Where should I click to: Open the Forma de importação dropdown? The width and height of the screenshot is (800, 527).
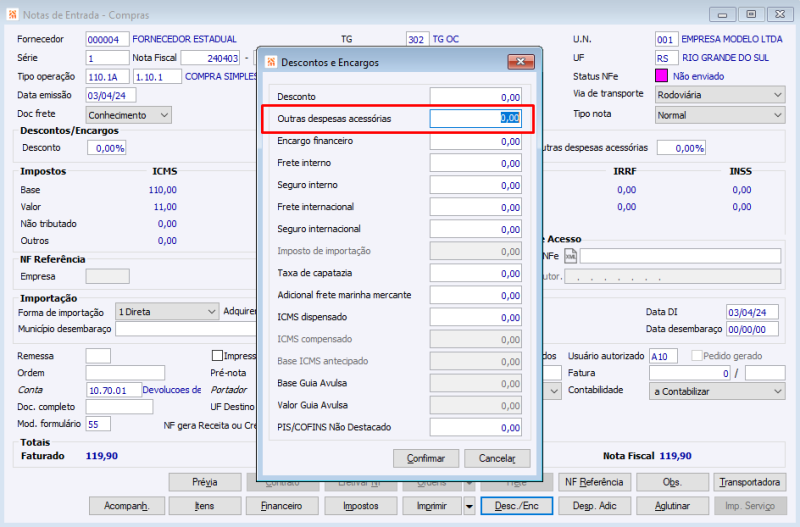click(167, 312)
